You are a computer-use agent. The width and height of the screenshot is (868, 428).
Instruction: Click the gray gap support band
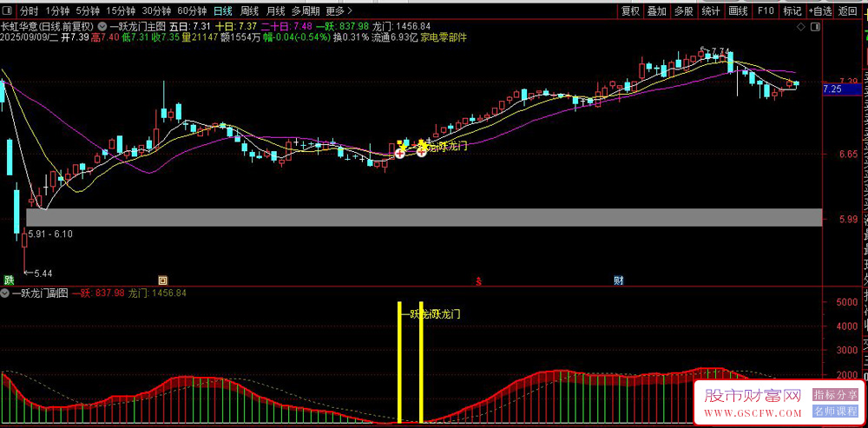click(424, 217)
